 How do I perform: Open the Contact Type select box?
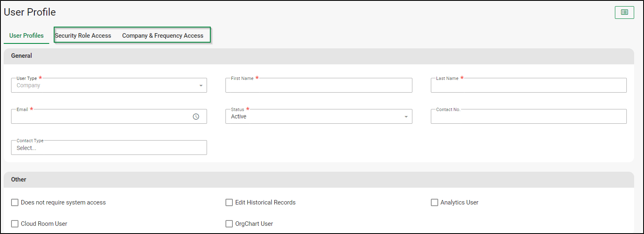coord(109,148)
